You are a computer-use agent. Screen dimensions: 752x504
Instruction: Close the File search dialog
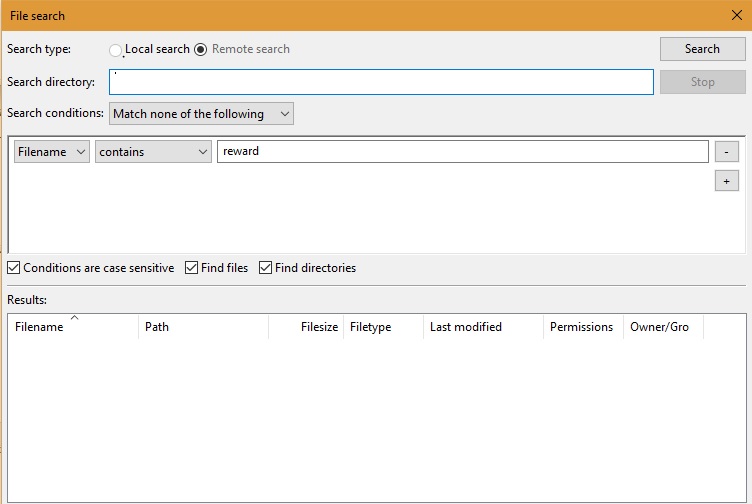point(737,15)
